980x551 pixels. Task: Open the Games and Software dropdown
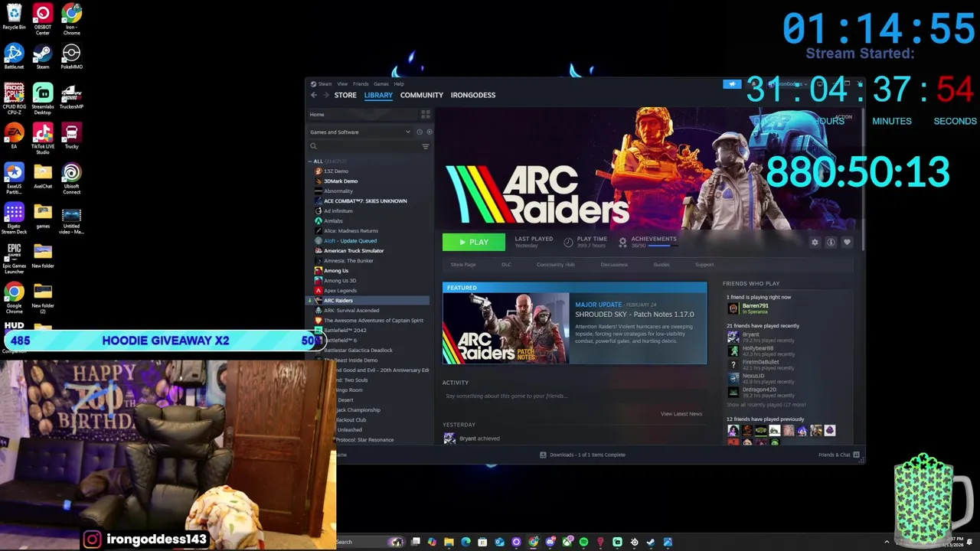(360, 132)
